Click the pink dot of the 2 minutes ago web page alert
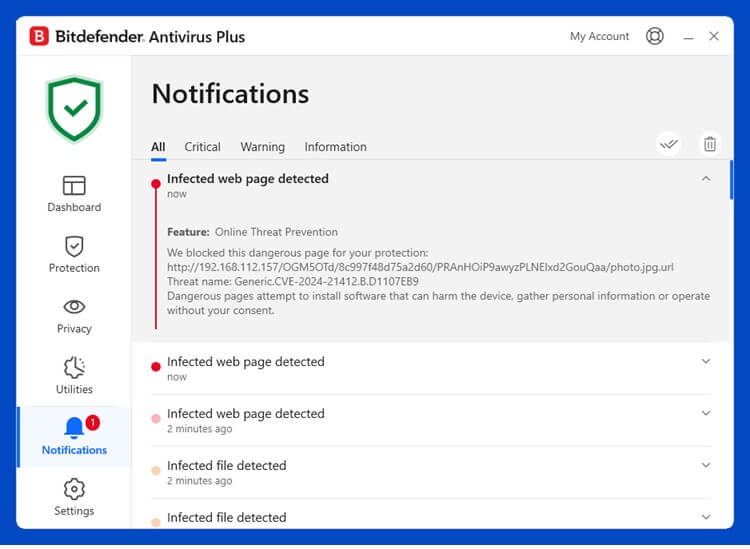Viewport: 750px width, 549px height. 155,419
